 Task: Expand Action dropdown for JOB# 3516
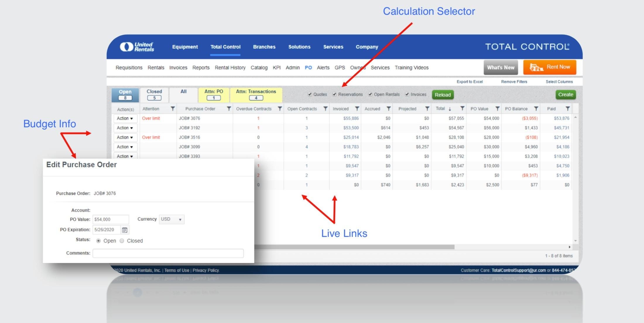click(125, 137)
